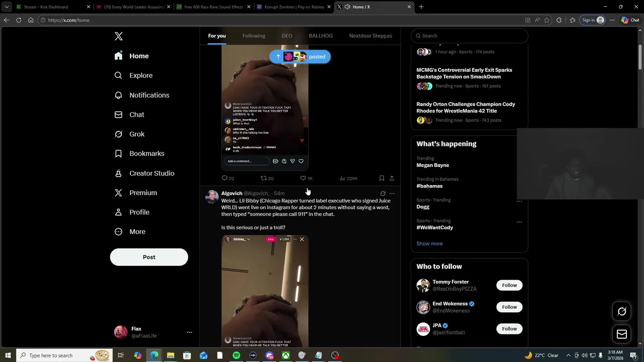
Task: Follow End Wokeness
Action: pyautogui.click(x=509, y=307)
